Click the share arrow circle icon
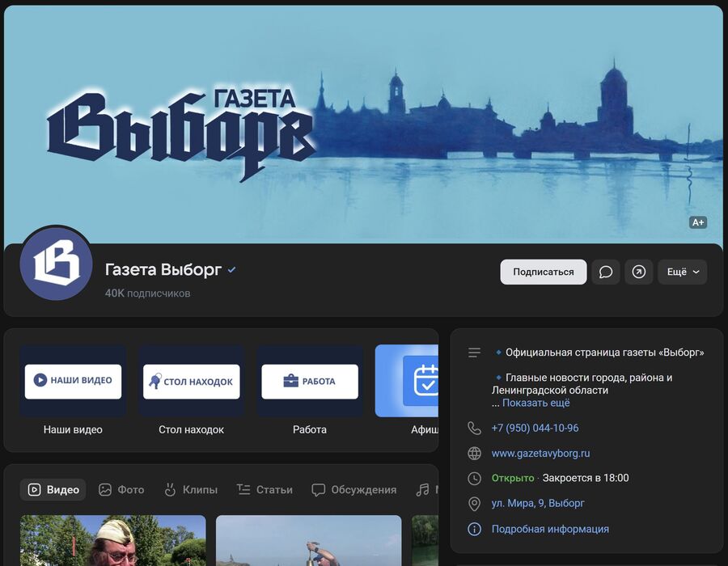The image size is (728, 566). pos(638,272)
